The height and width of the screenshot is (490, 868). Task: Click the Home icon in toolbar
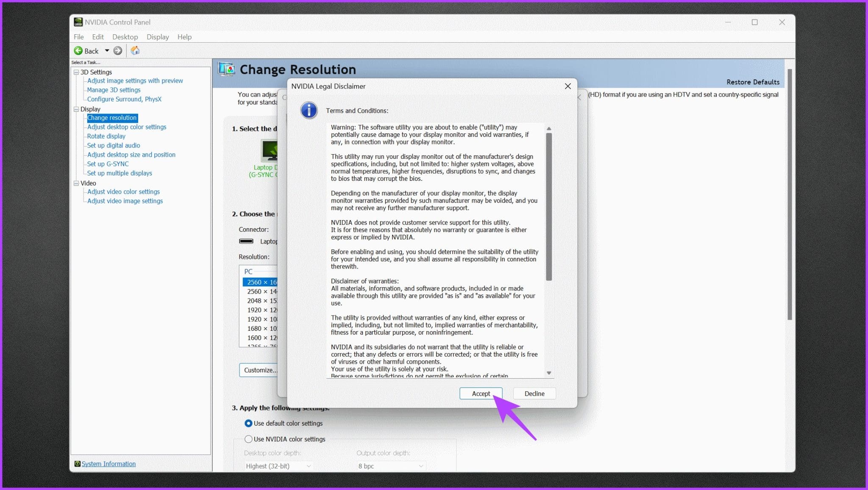(x=135, y=51)
